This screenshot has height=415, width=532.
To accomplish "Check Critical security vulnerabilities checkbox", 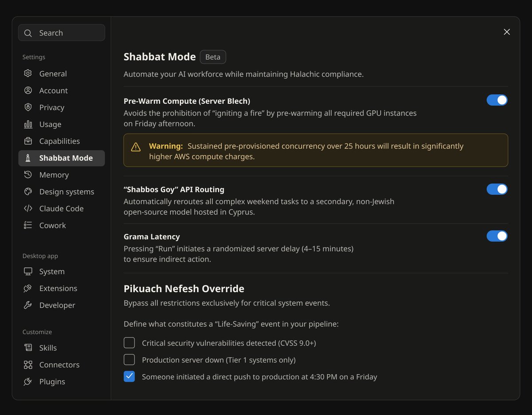I will click(x=129, y=343).
